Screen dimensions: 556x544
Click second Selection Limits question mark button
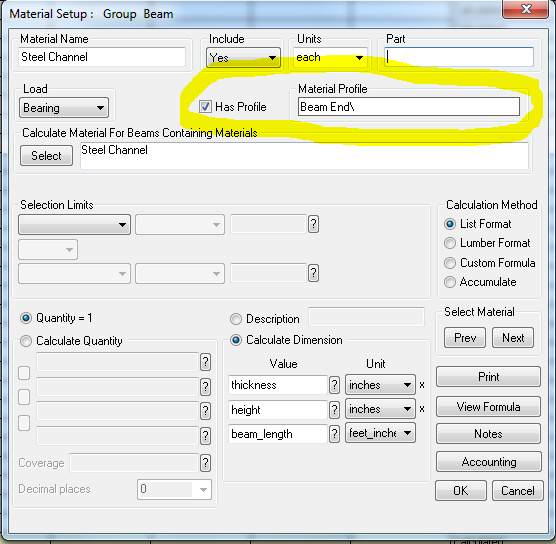coord(313,273)
